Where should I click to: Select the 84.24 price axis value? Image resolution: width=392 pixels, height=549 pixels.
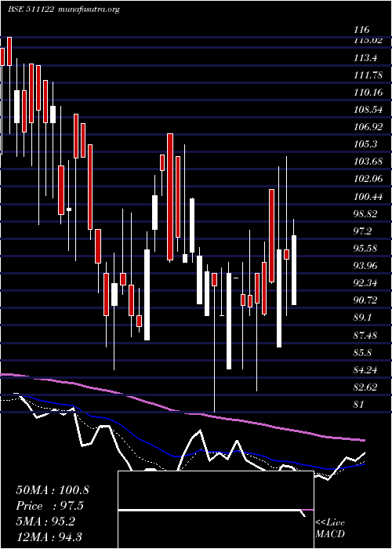coord(365,369)
